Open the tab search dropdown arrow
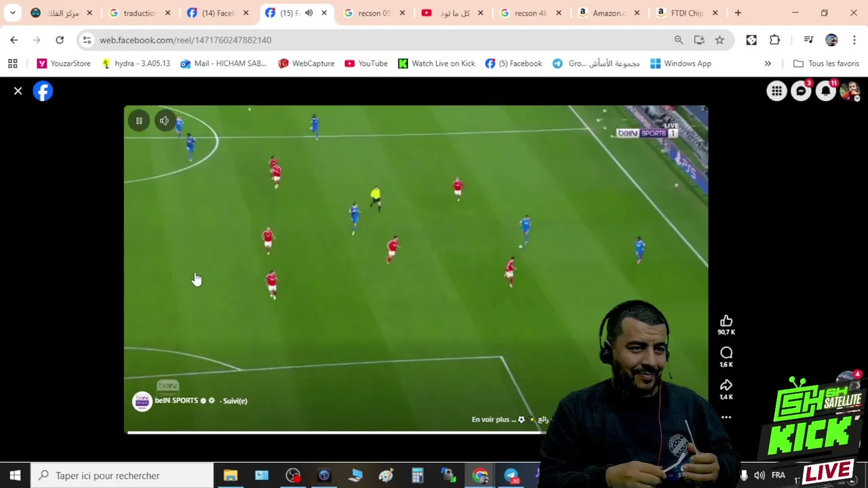 12,13
